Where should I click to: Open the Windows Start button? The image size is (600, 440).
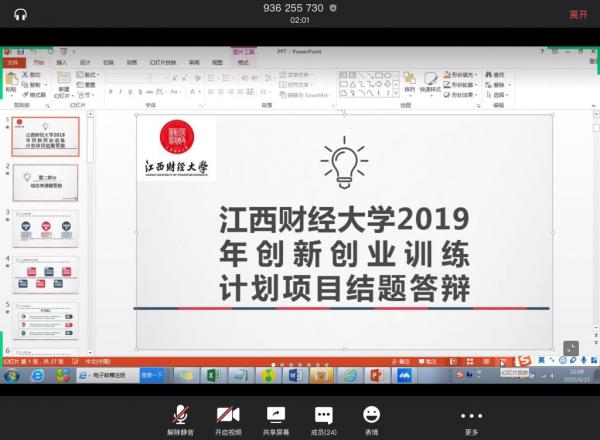pyautogui.click(x=11, y=376)
